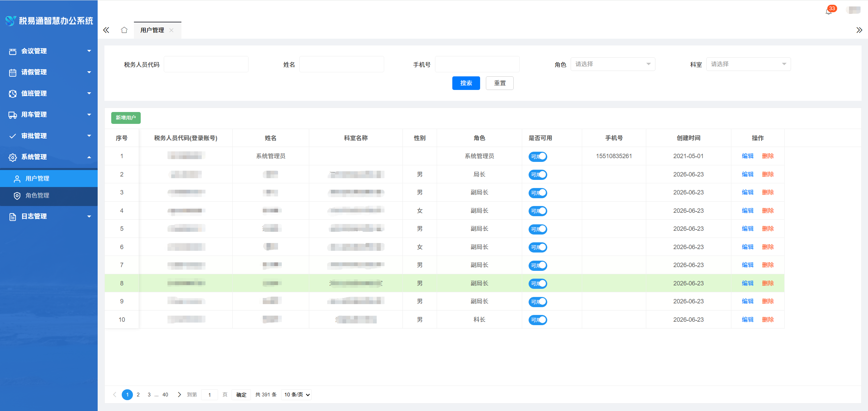
Task: Close the 用户管理 tab
Action: tap(171, 30)
